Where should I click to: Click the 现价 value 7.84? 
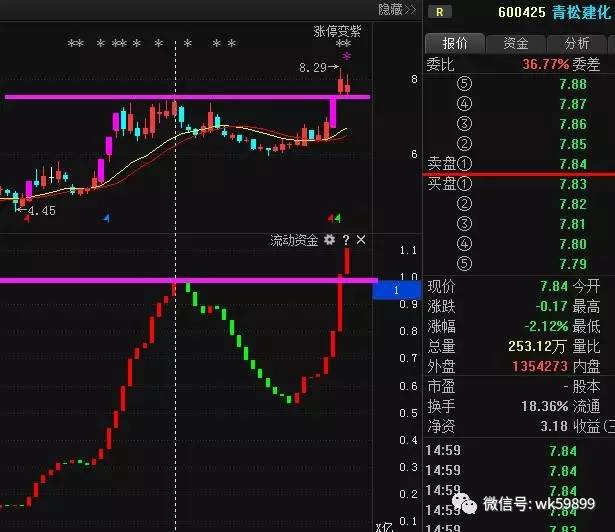554,286
